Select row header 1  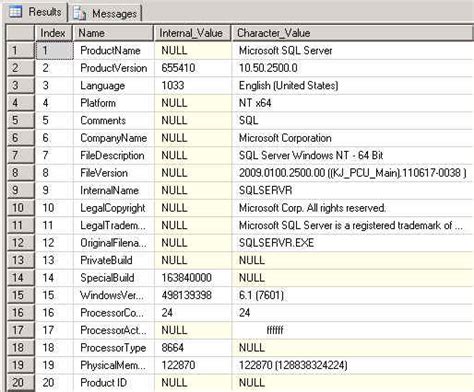[20, 51]
